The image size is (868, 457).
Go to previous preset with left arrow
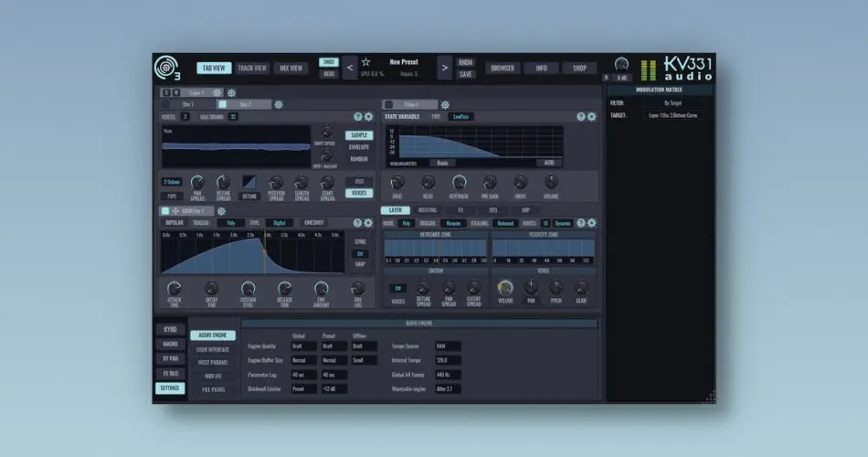(350, 69)
